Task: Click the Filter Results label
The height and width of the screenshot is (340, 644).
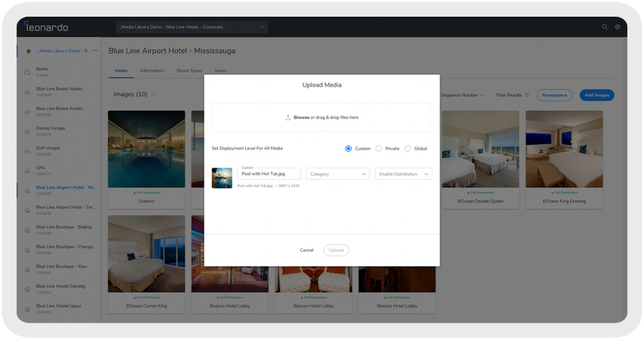Action: coord(509,95)
